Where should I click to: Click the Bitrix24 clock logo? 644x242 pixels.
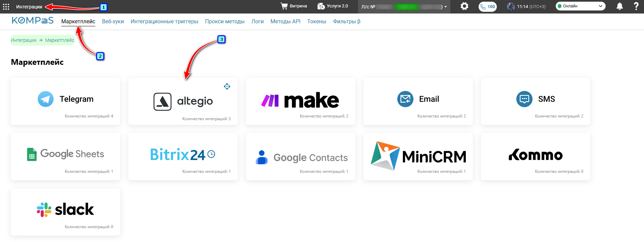pos(211,154)
